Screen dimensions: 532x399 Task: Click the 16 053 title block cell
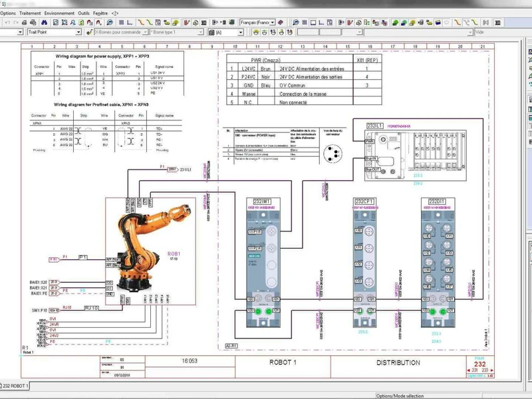(190, 361)
